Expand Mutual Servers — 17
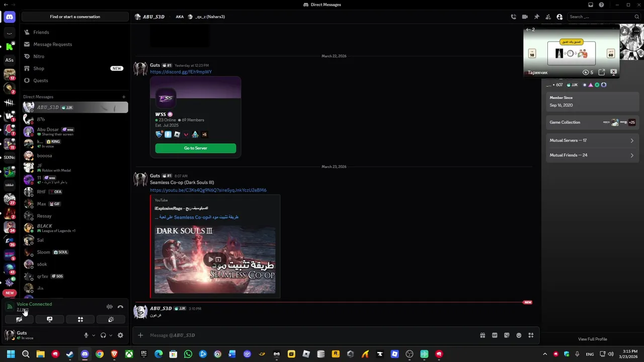Screen dimensions: 644x362 592,140
